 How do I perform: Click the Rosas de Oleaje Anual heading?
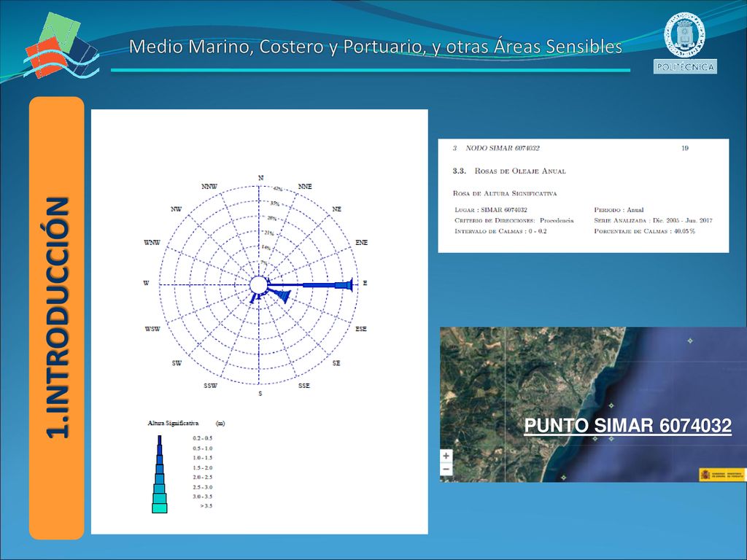point(520,171)
